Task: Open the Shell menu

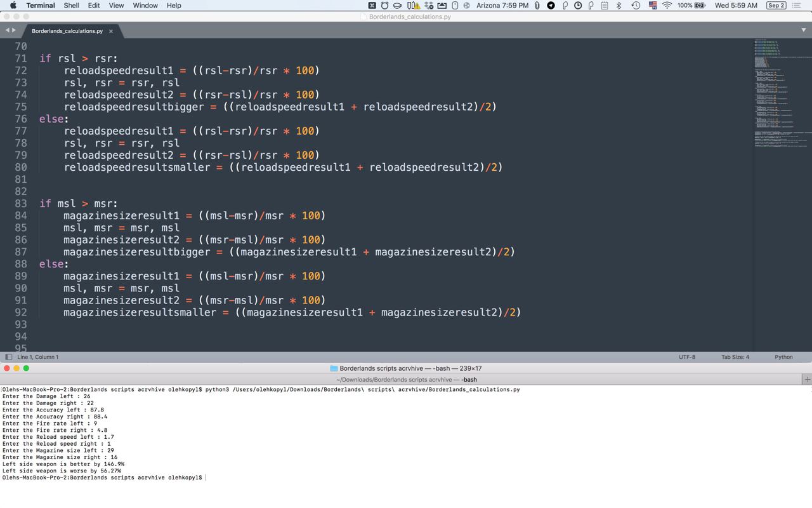Action: pyautogui.click(x=71, y=5)
